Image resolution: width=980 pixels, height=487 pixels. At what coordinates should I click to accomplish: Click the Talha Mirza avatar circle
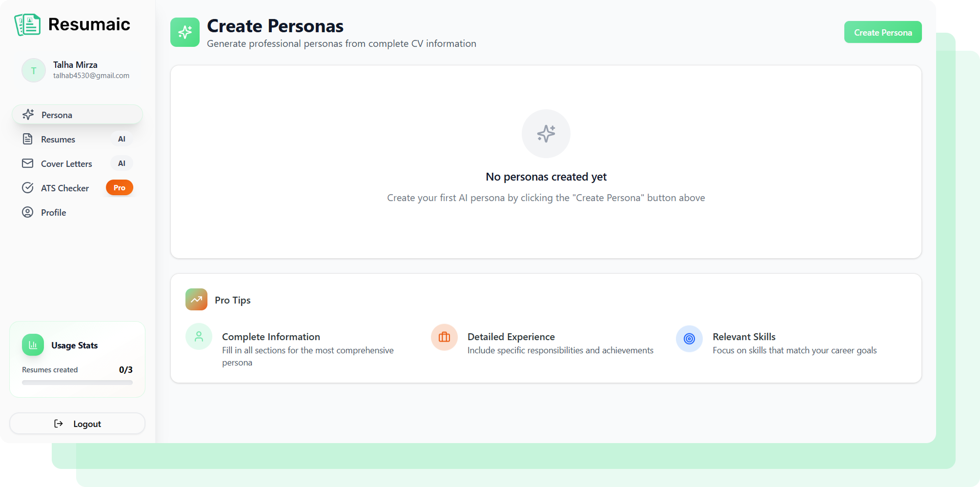pyautogui.click(x=34, y=70)
